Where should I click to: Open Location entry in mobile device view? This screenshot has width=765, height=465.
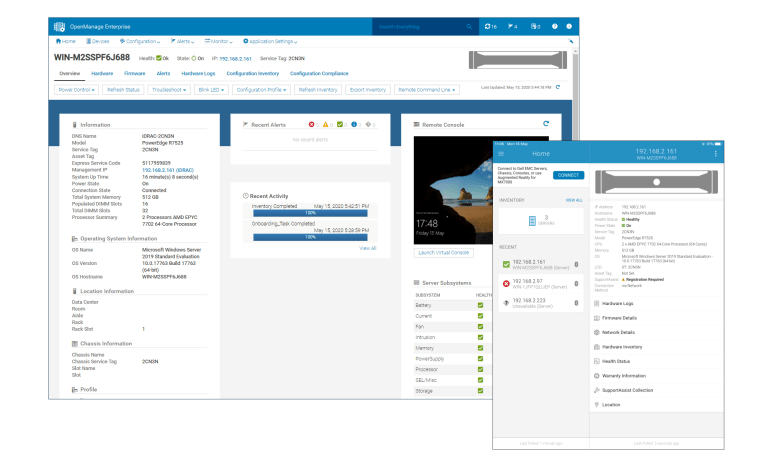point(656,404)
